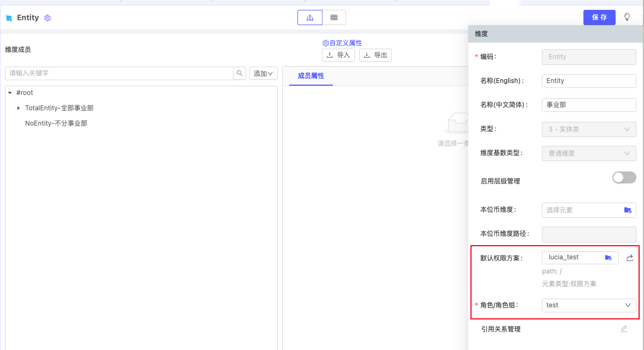The image size is (644, 350).
Task: Open the 自定义属性 link
Action: (x=342, y=43)
